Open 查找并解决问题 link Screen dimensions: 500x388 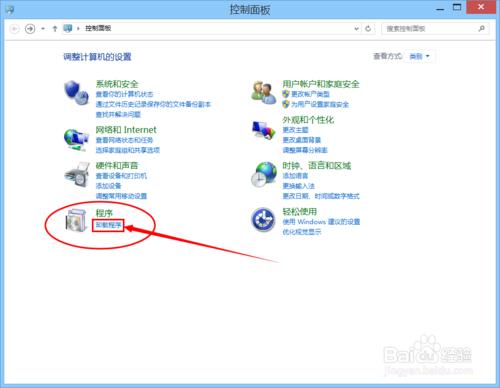pos(118,114)
